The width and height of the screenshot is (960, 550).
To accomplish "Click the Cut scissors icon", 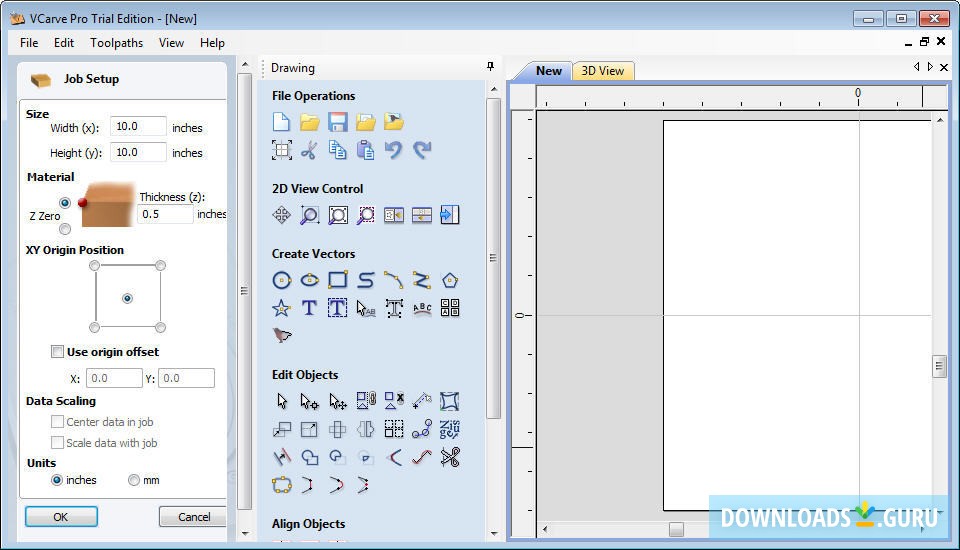I will [309, 150].
